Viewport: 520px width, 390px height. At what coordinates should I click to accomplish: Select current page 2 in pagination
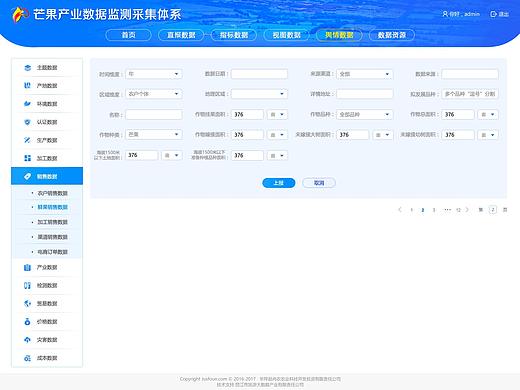(423, 210)
